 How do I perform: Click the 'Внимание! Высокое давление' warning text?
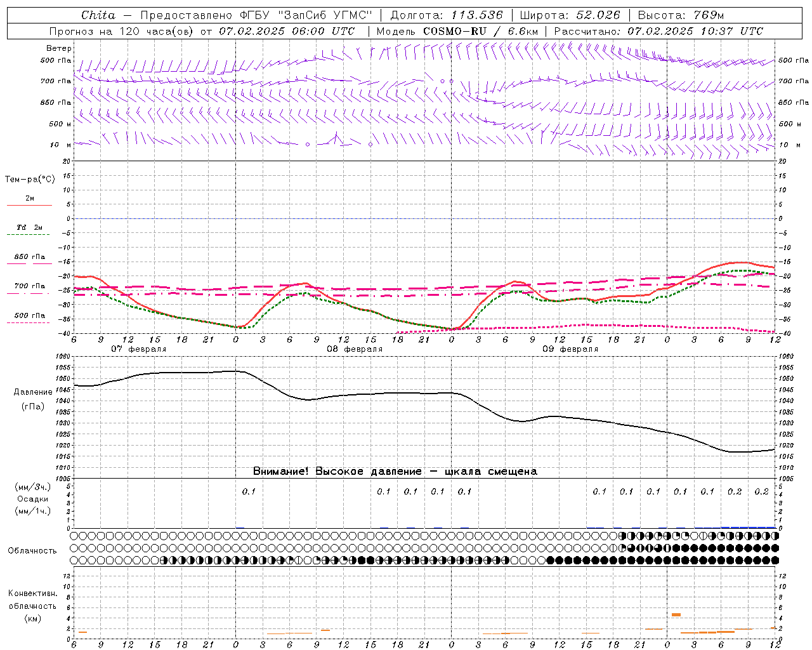337,471
